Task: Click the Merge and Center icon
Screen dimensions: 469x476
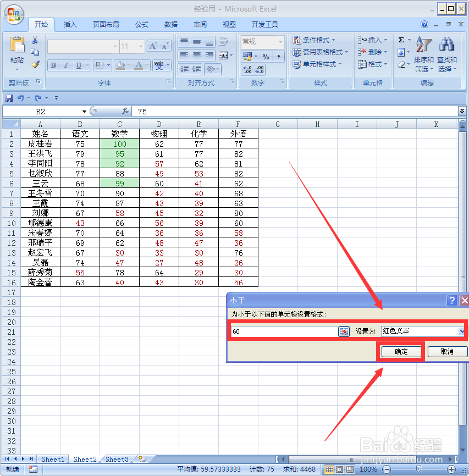Action: pos(223,56)
